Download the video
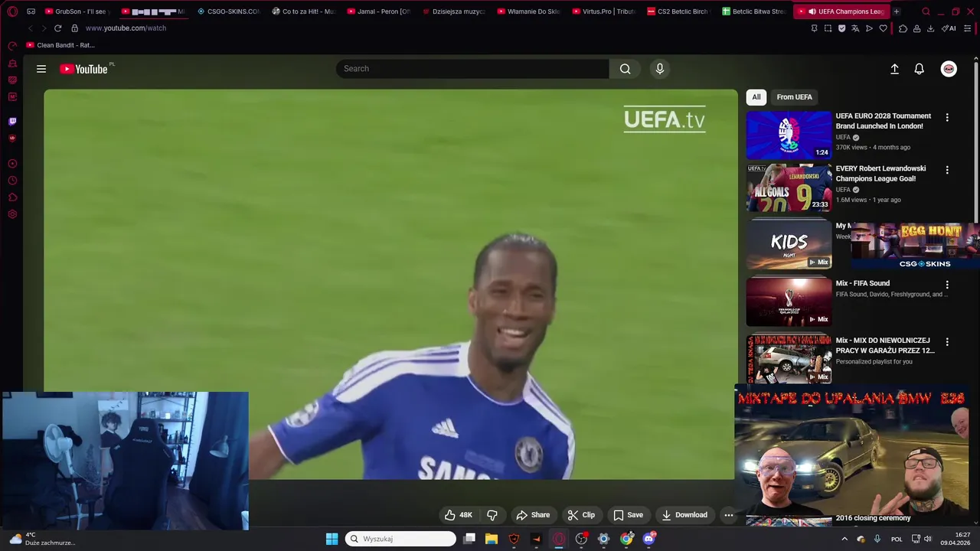Viewport: 980px width, 551px height. 684,515
